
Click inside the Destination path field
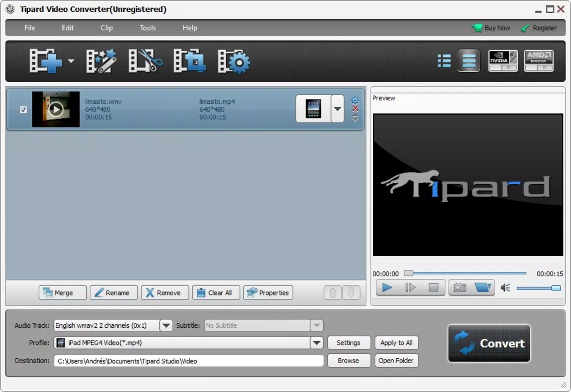click(189, 361)
